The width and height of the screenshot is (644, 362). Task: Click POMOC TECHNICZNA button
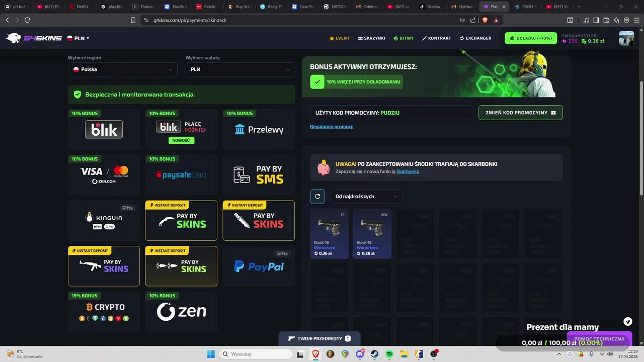point(599,339)
